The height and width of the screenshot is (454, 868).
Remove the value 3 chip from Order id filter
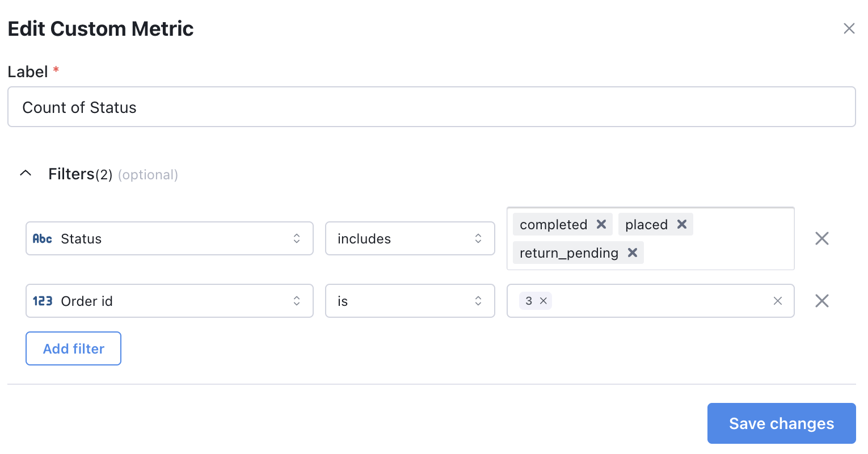(543, 301)
